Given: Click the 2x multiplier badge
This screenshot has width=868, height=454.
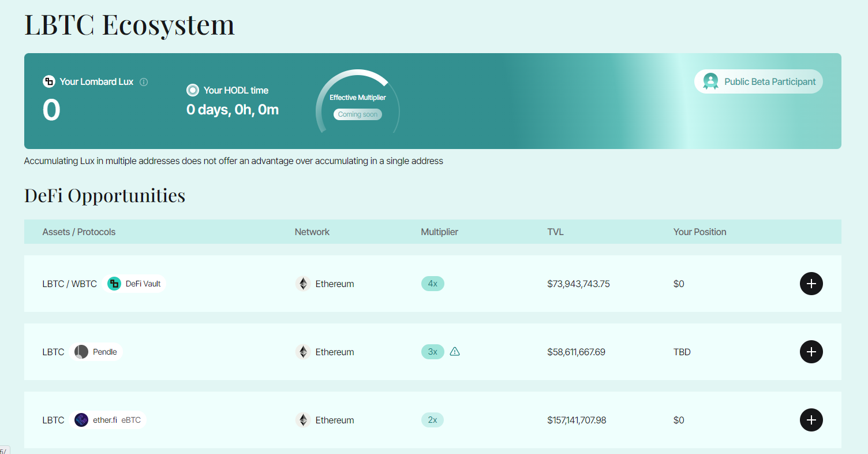Looking at the screenshot, I should (x=433, y=420).
